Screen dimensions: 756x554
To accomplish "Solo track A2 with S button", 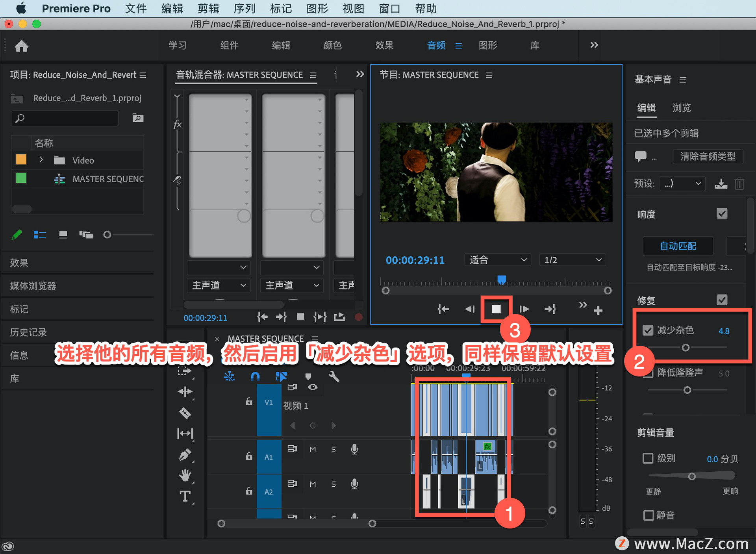I will 334,484.
